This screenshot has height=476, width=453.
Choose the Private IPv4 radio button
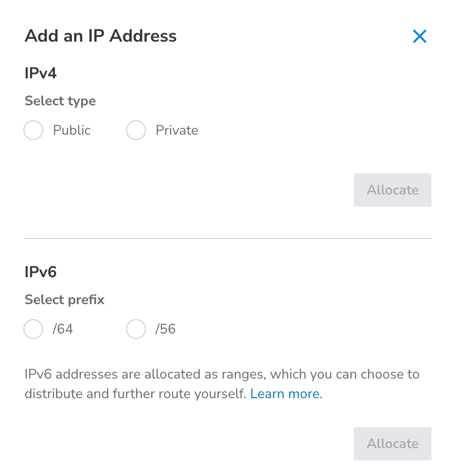point(136,131)
